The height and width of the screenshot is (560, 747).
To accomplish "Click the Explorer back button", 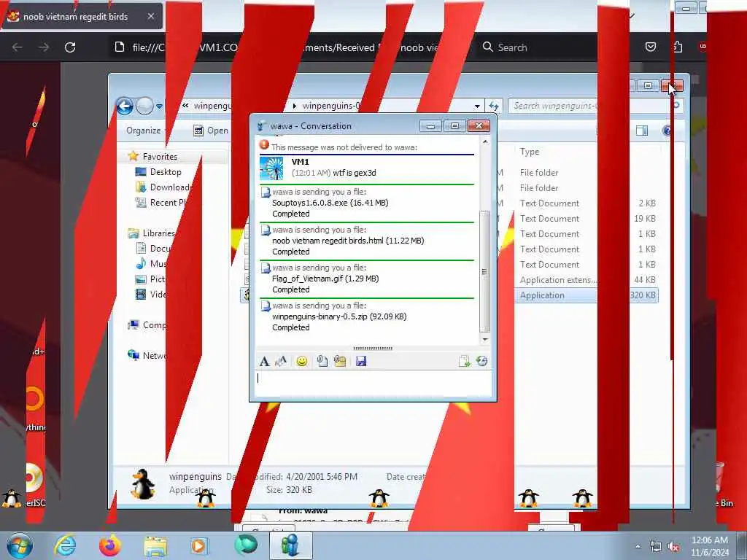I will pos(125,106).
